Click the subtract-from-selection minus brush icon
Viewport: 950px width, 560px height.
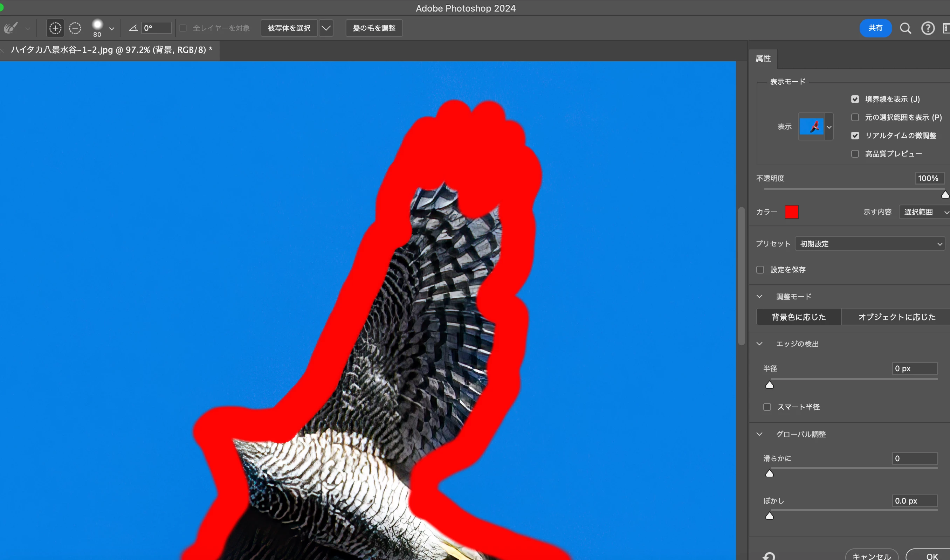pos(75,28)
